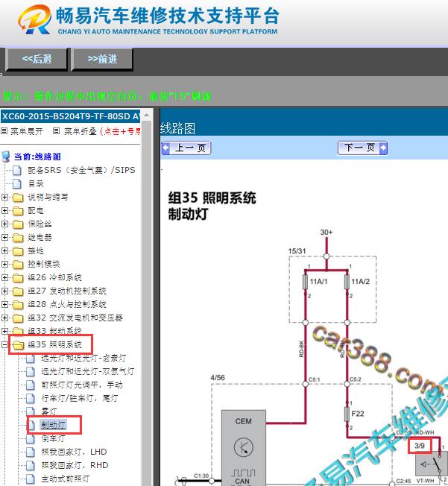The height and width of the screenshot is (486, 448).
Task: Expand the 控制模块 folder
Action: pyautogui.click(x=4, y=264)
